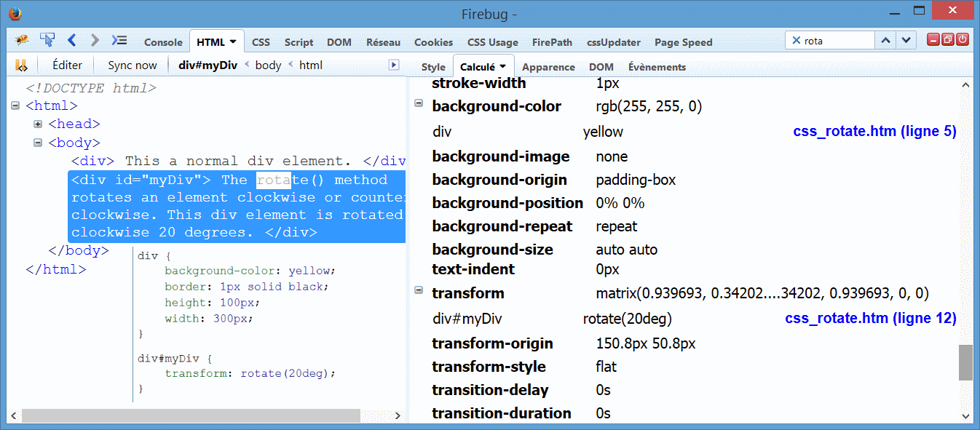This screenshot has width=980, height=430.
Task: Click the background-color: yellow declaration
Action: pos(250,271)
